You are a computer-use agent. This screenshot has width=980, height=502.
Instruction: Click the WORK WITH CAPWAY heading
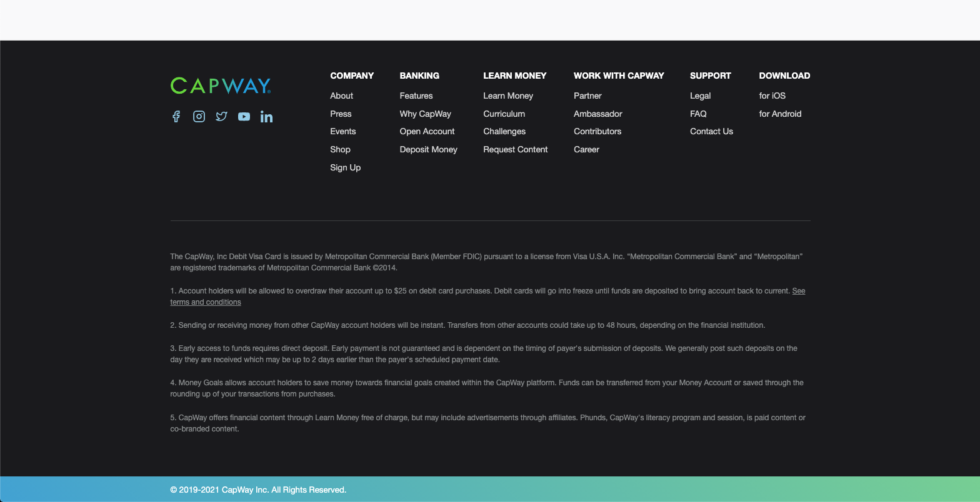(619, 76)
